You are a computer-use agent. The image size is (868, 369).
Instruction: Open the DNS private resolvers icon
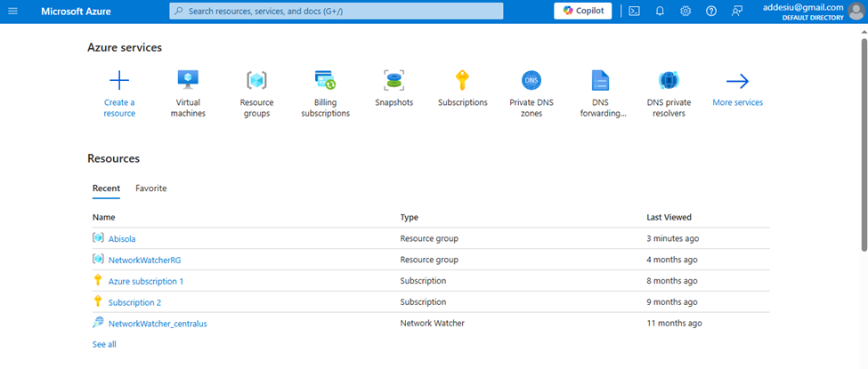(669, 80)
